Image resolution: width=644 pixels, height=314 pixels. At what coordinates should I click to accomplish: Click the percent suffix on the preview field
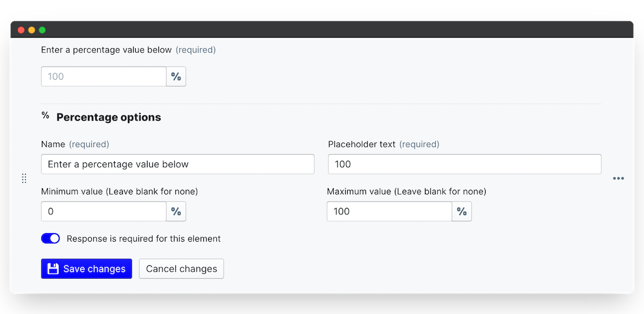(176, 77)
